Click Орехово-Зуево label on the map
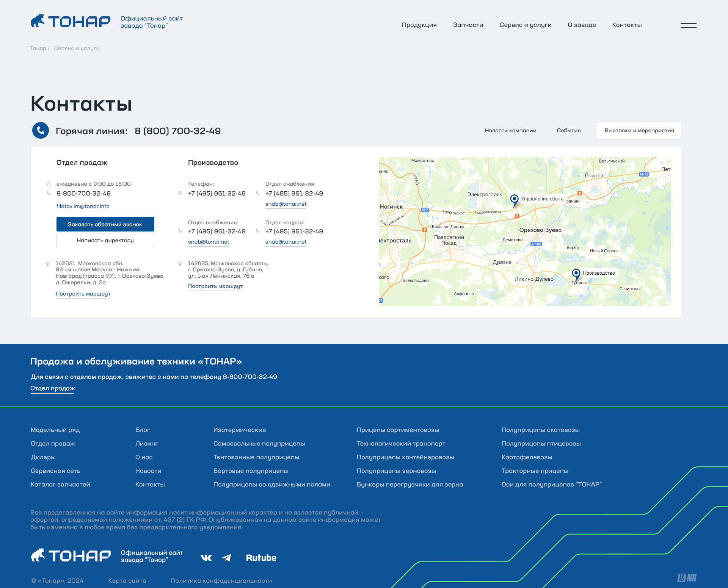 point(540,230)
